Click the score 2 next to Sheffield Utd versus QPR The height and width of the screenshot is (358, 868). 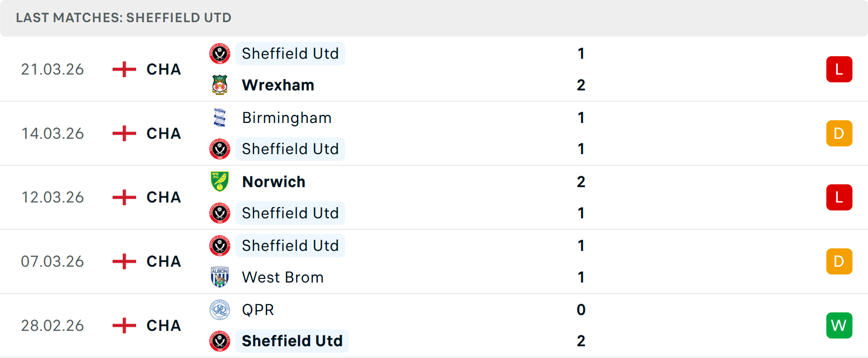coord(581,341)
